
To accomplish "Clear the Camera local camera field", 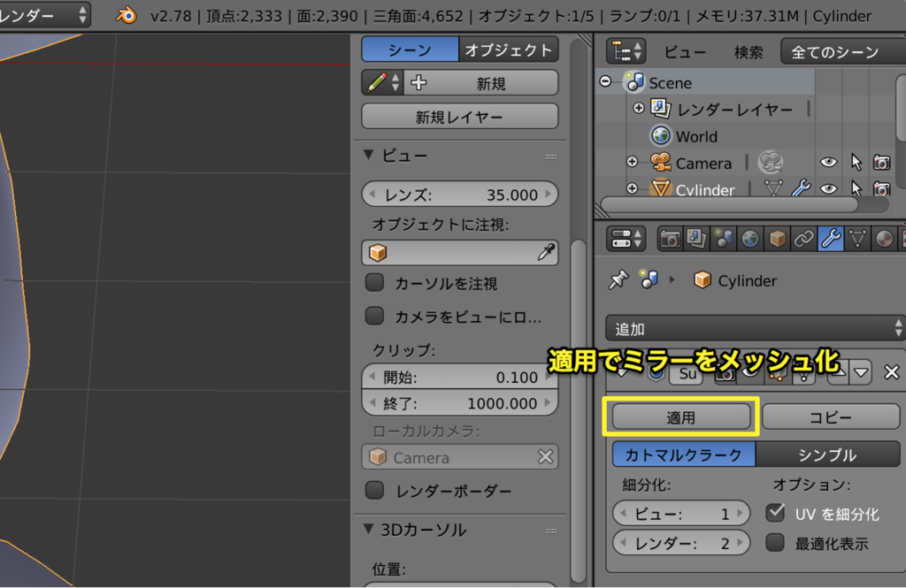I will [545, 457].
